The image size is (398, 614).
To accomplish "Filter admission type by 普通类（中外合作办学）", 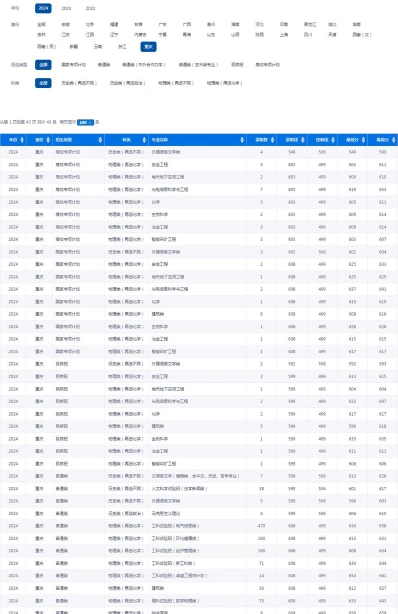I will (144, 65).
